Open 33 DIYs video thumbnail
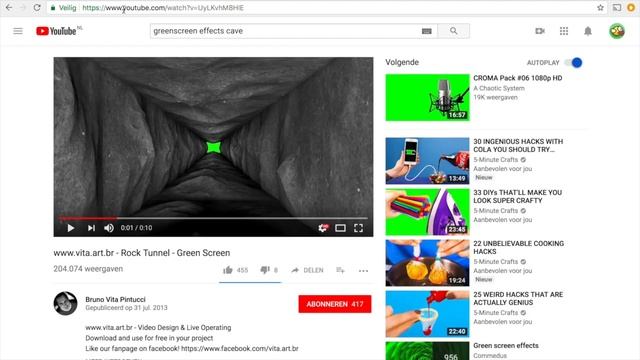The height and width of the screenshot is (360, 640). (427, 212)
